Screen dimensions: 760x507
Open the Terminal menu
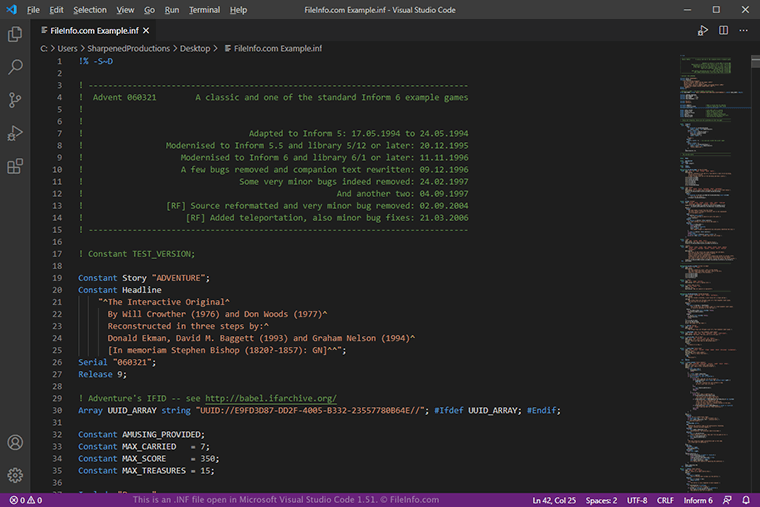pyautogui.click(x=204, y=10)
